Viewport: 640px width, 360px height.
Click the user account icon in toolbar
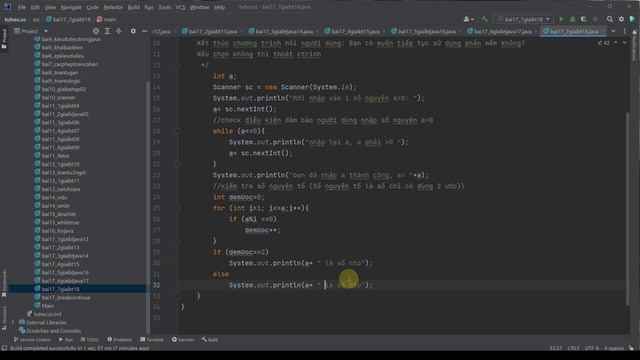click(x=468, y=19)
